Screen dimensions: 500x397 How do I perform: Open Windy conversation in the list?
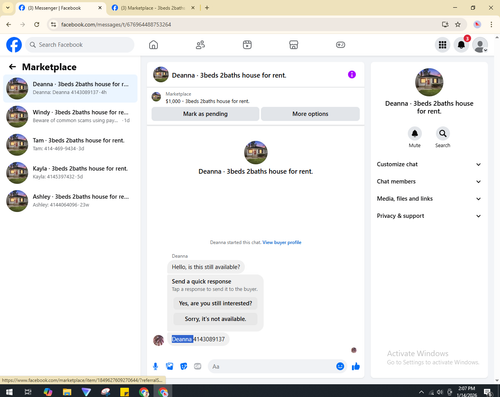(70, 116)
